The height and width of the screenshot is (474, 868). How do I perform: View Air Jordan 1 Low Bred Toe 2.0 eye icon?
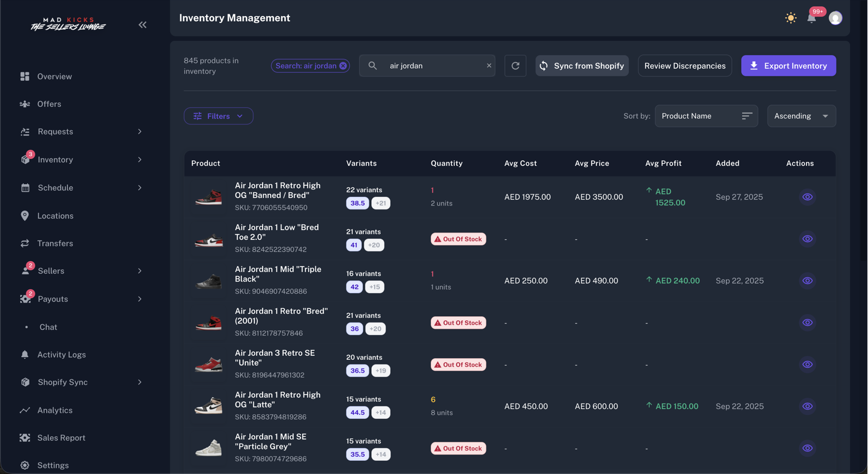[x=807, y=239]
